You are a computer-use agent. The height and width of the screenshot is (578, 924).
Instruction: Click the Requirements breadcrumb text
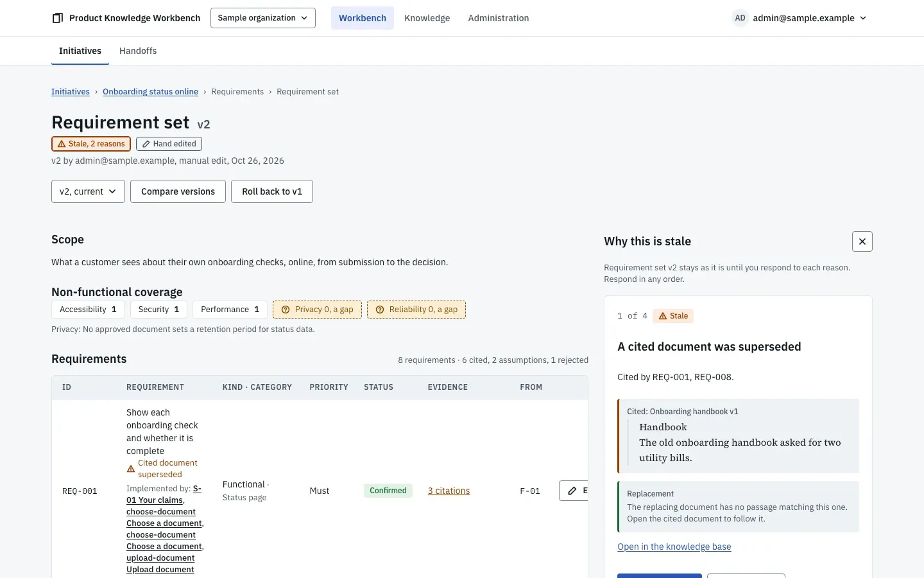(x=237, y=92)
